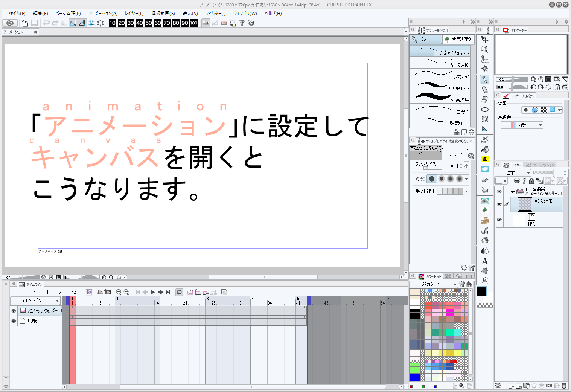This screenshot has height=392, width=571.
Task: Open the ファイル(F) menu
Action: click(16, 13)
